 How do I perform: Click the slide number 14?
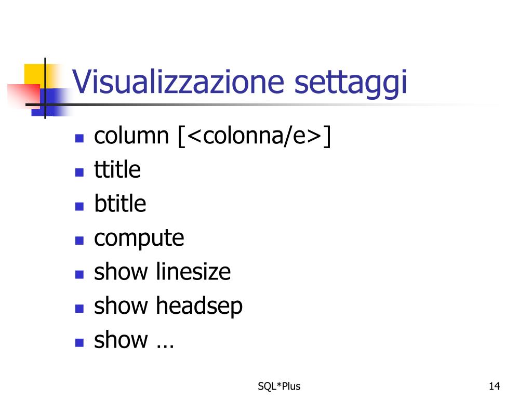pyautogui.click(x=495, y=386)
